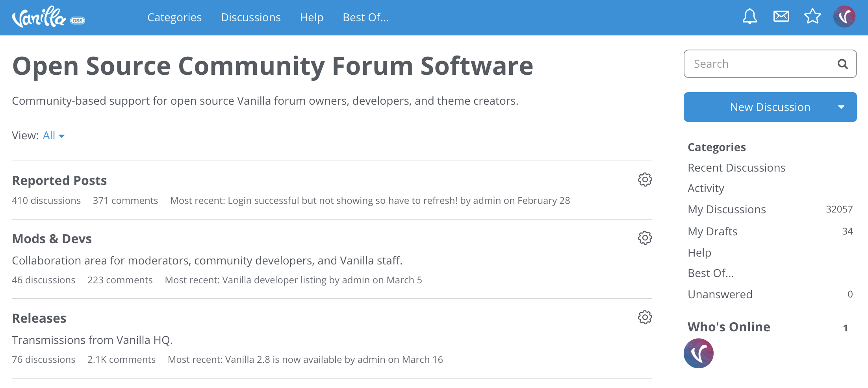Image resolution: width=868 pixels, height=388 pixels.
Task: Open Best Of... in top navigation
Action: pyautogui.click(x=366, y=17)
